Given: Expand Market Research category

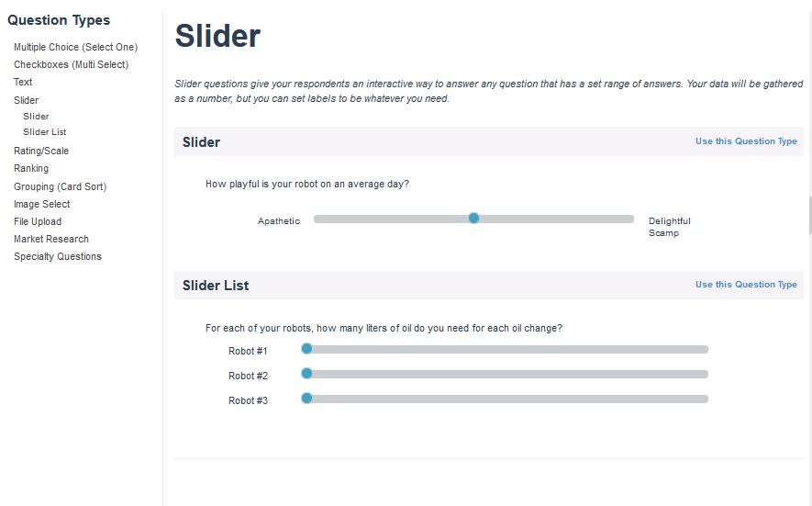Looking at the screenshot, I should (x=51, y=239).
